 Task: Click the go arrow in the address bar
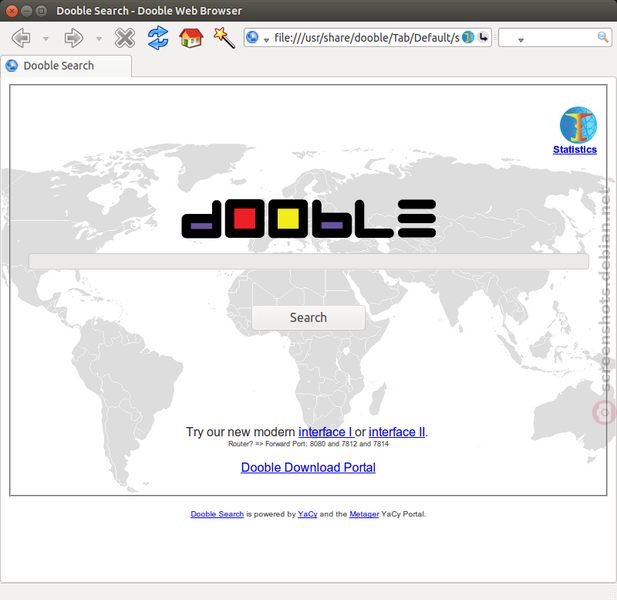(x=483, y=37)
